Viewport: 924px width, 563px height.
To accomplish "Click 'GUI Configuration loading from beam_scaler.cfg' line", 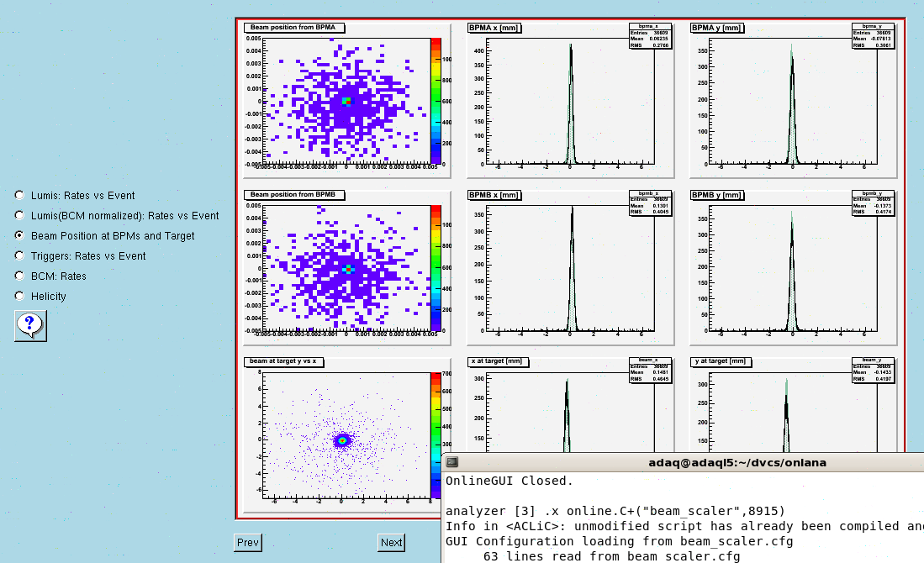I will coord(620,541).
